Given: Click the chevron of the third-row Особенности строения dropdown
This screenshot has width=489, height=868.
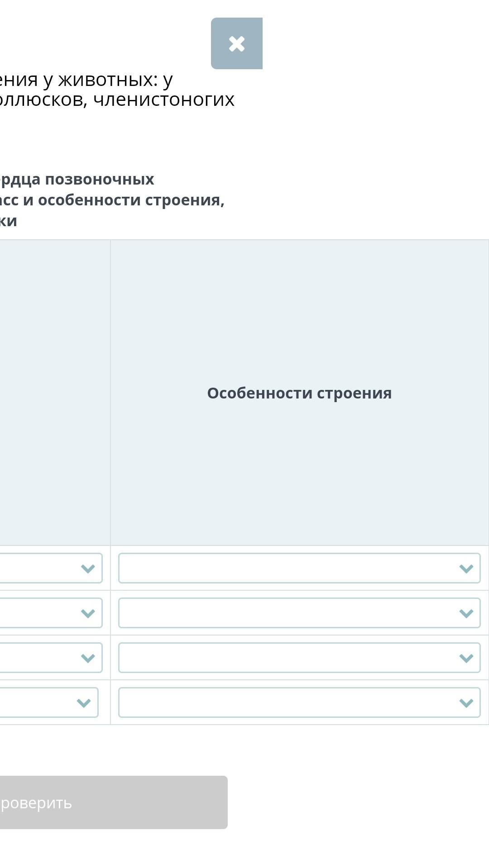Looking at the screenshot, I should 466,658.
